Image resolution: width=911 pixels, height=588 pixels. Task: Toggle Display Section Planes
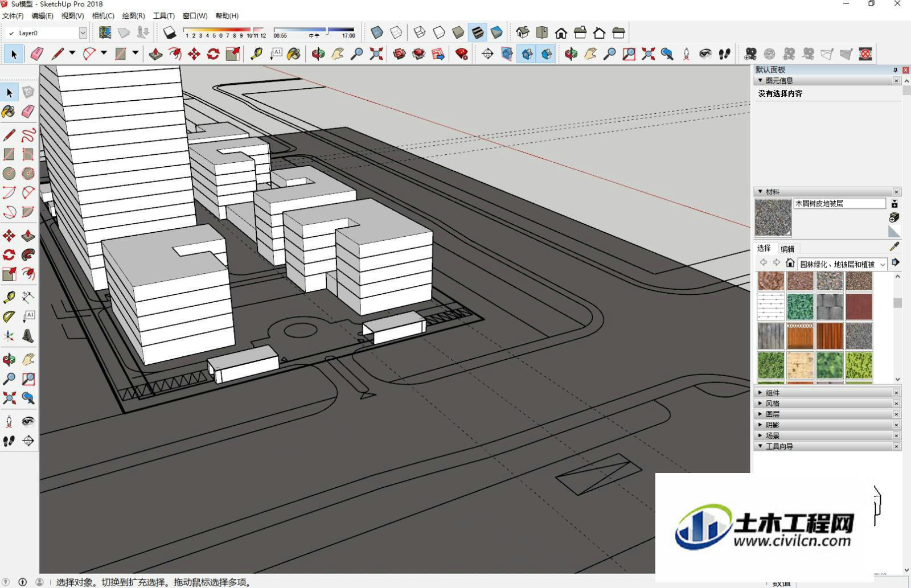[x=507, y=54]
